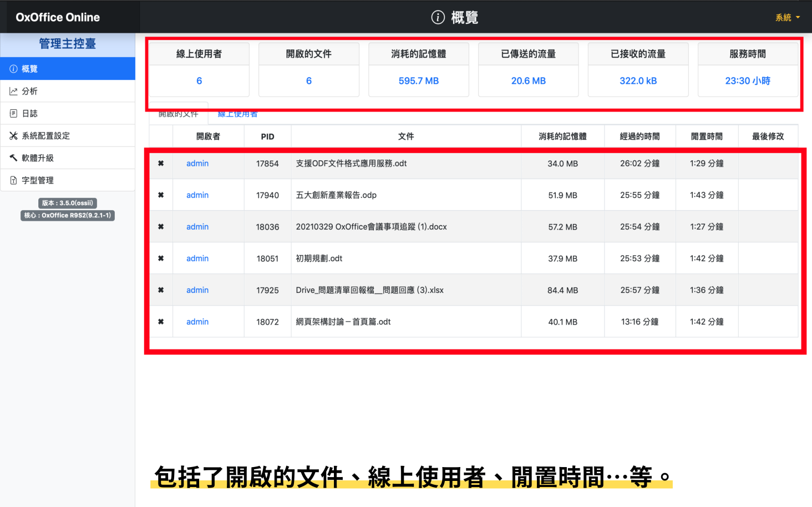Click admin link for PID 17854
The image size is (812, 507).
point(197,164)
